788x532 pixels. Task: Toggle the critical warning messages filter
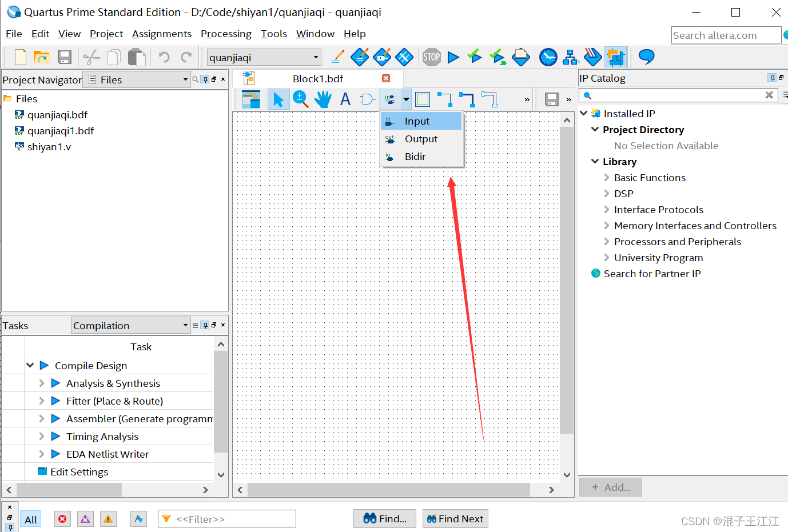tap(85, 519)
